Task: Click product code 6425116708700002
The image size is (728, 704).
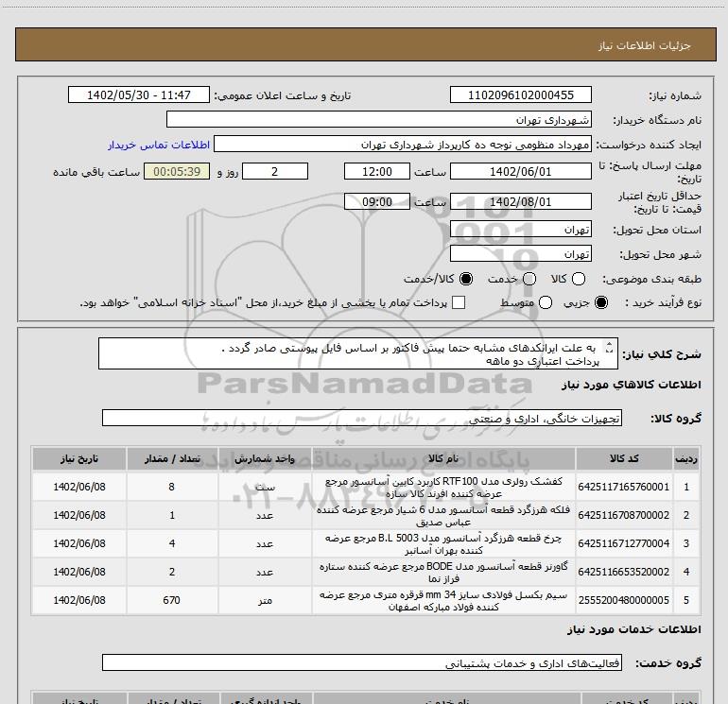Action: pyautogui.click(x=624, y=515)
